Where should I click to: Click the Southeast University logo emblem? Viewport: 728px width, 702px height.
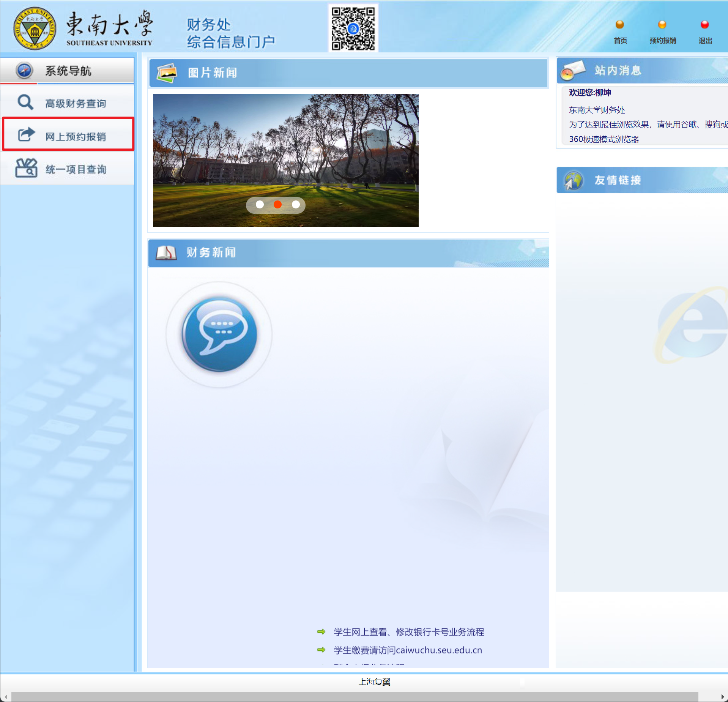(x=35, y=28)
